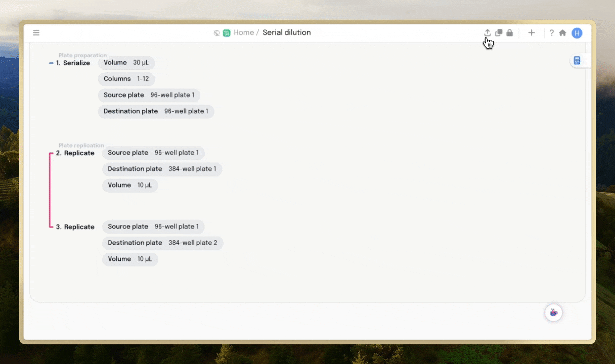Click step 3 Source plate chip
This screenshot has height=364, width=615.
(153, 226)
